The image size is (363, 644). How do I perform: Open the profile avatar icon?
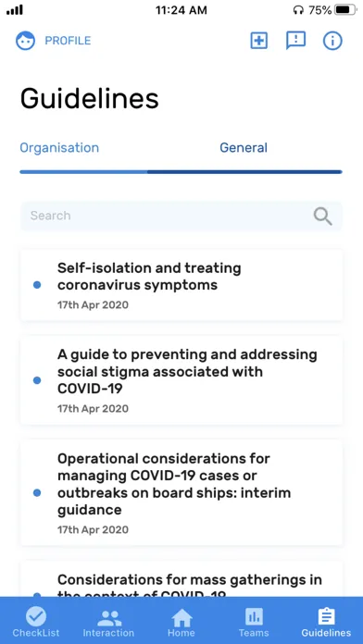click(x=26, y=41)
